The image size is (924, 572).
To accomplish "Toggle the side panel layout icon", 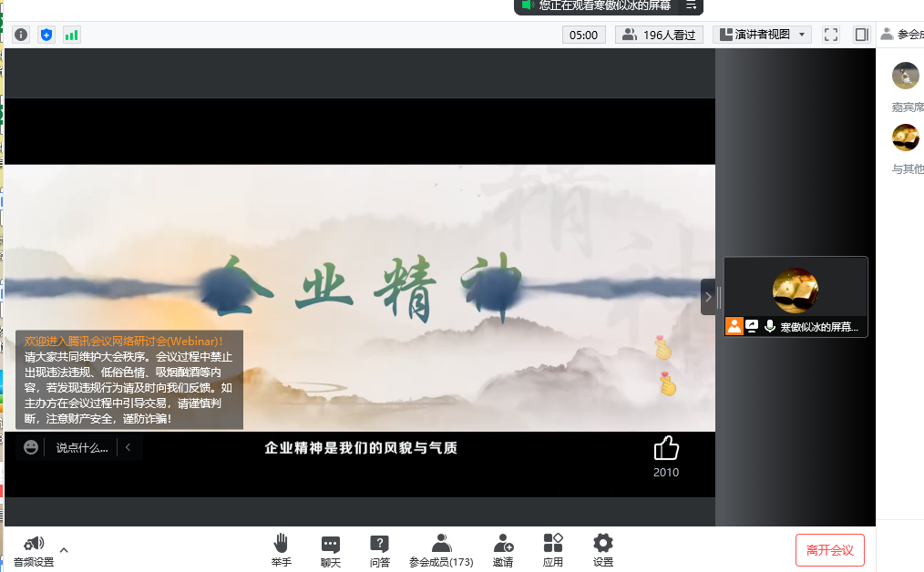I will click(861, 35).
